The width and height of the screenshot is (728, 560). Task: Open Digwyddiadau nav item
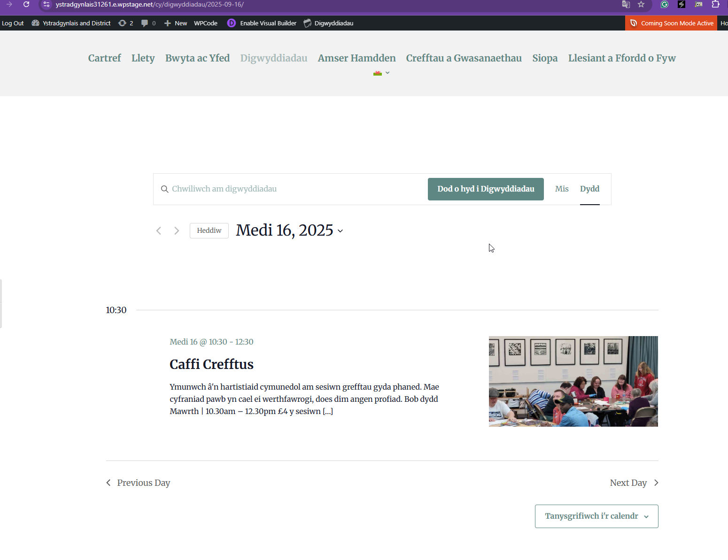[274, 58]
